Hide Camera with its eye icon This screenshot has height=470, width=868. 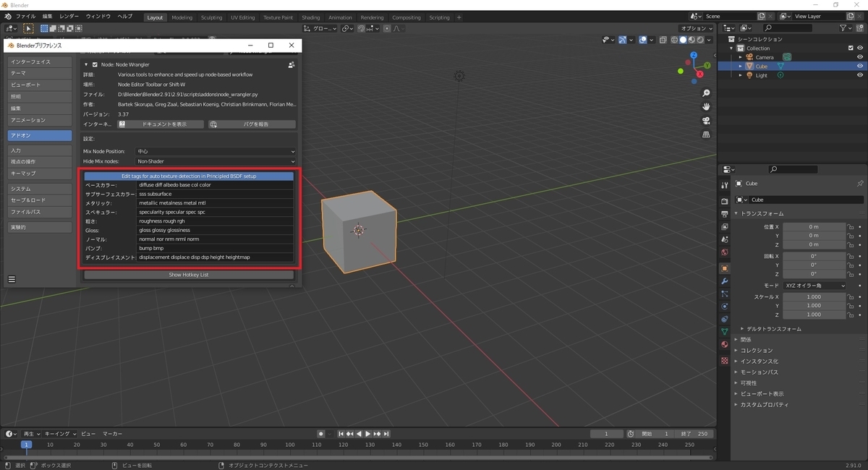tap(860, 57)
